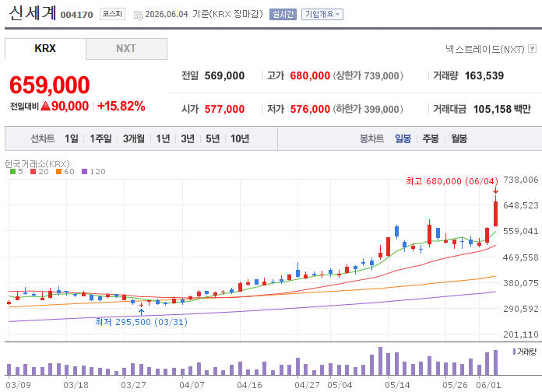Click the volume value 163,539
Viewport: 542px width, 392px height.
coord(484,75)
